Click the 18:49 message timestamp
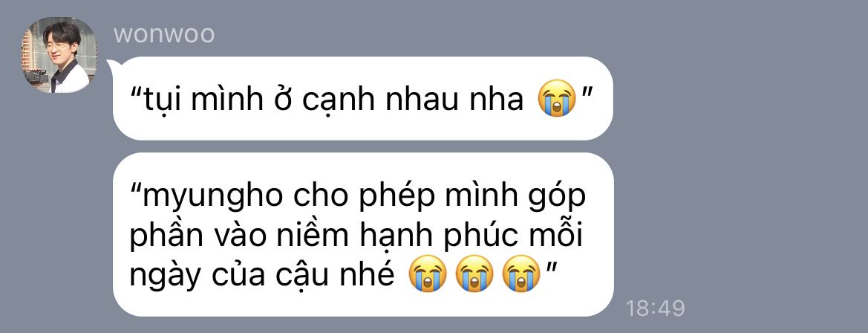 coord(655,308)
